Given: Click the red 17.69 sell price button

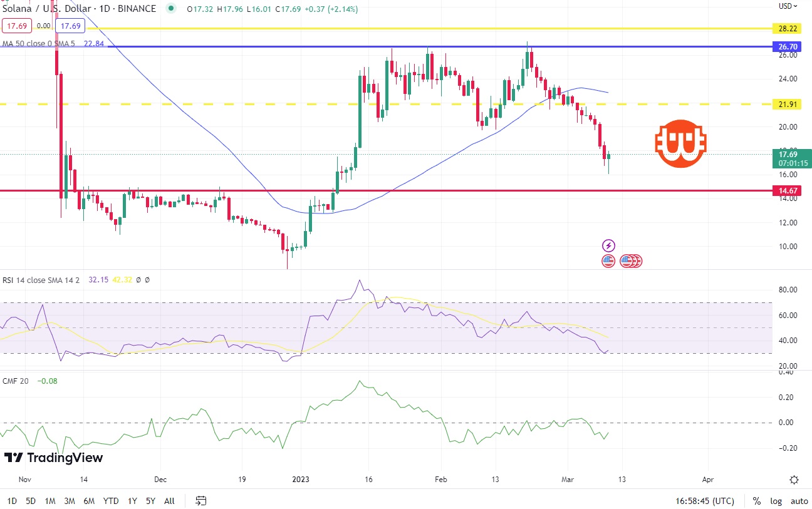Looking at the screenshot, I should 17,26.
